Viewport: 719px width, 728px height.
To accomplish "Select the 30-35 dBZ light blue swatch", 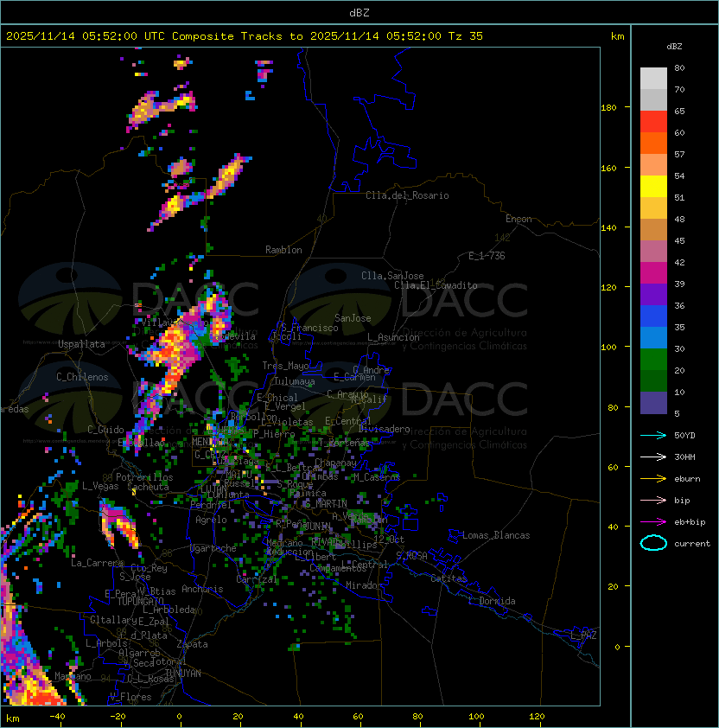I will [653, 338].
